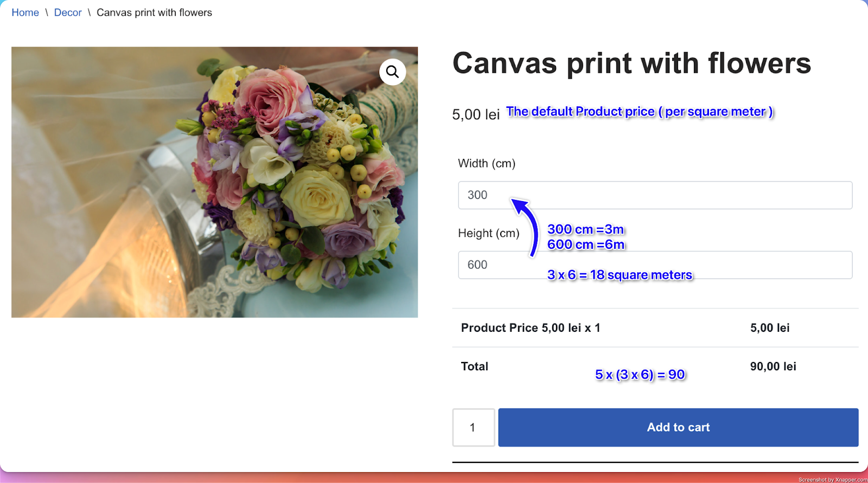Focus the Height (cm) input field
Image resolution: width=868 pixels, height=483 pixels.
(x=655, y=265)
